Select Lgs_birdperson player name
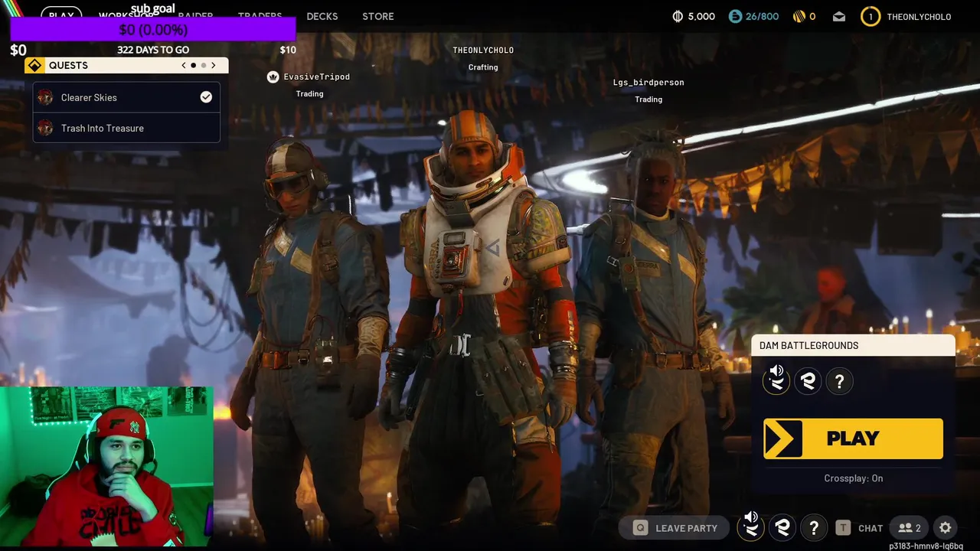The width and height of the screenshot is (980, 551). click(648, 82)
